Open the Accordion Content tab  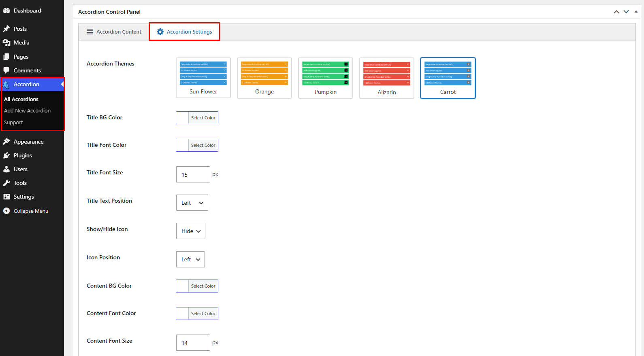point(114,32)
